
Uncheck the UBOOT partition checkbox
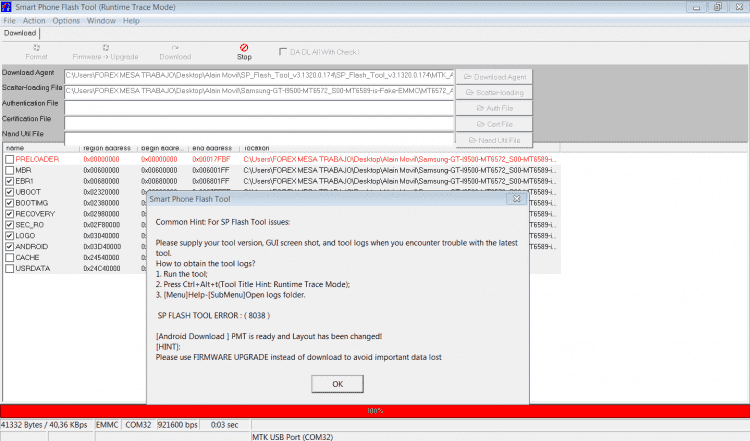pyautogui.click(x=10, y=192)
